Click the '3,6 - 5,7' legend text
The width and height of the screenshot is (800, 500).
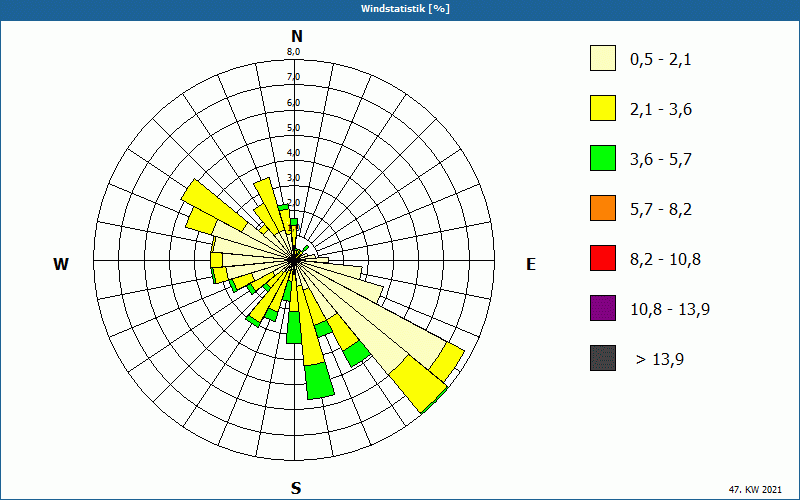661,160
